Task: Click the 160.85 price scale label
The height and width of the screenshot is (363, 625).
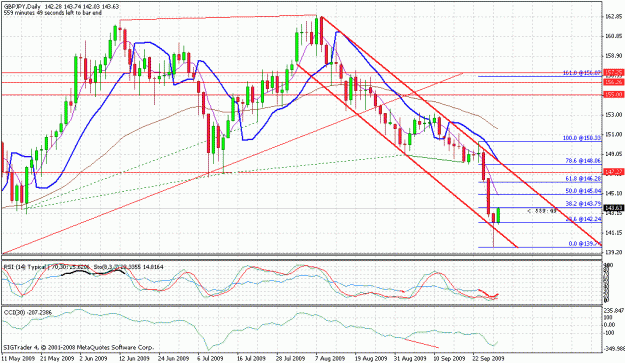Action: coord(614,36)
